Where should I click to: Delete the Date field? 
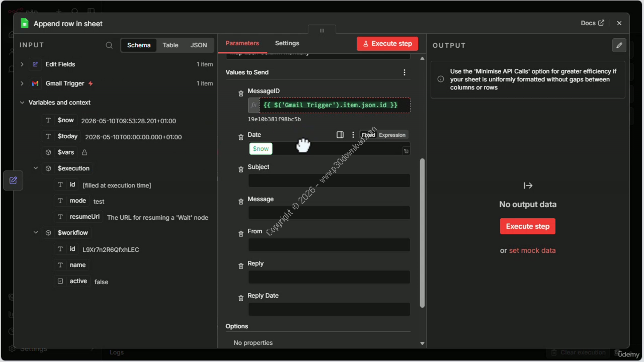[x=241, y=137]
